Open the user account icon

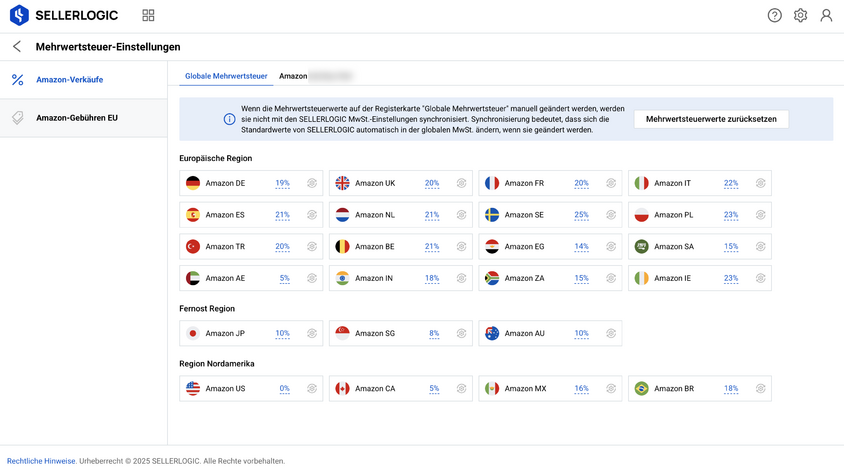tap(826, 15)
